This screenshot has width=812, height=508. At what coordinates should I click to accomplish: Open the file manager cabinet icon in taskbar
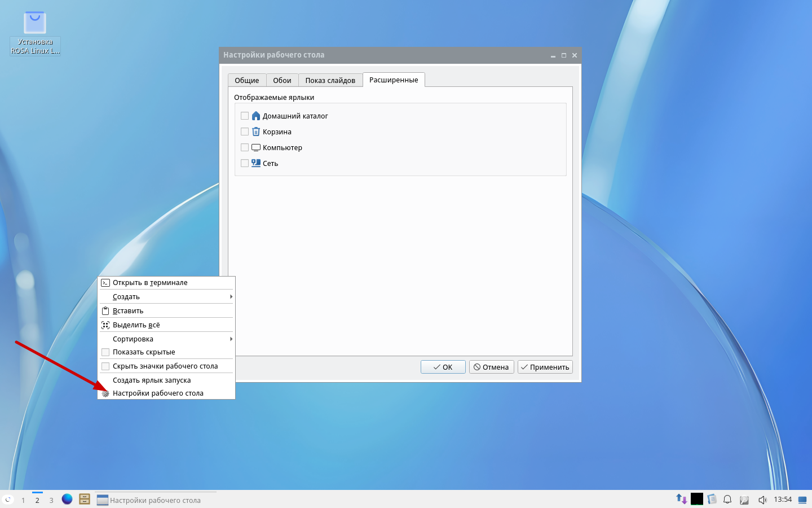[x=85, y=499]
